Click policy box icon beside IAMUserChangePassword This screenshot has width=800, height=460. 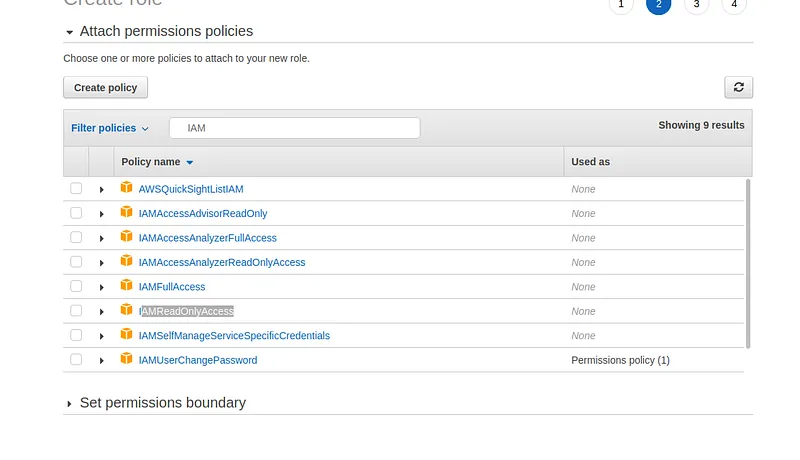click(x=126, y=359)
